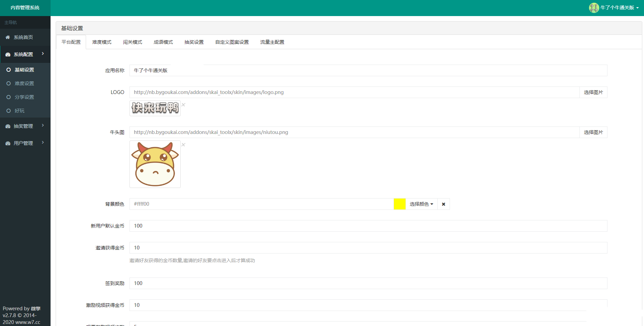Open the 选择颜色 color dropdown
This screenshot has width=644, height=326.
tap(421, 204)
